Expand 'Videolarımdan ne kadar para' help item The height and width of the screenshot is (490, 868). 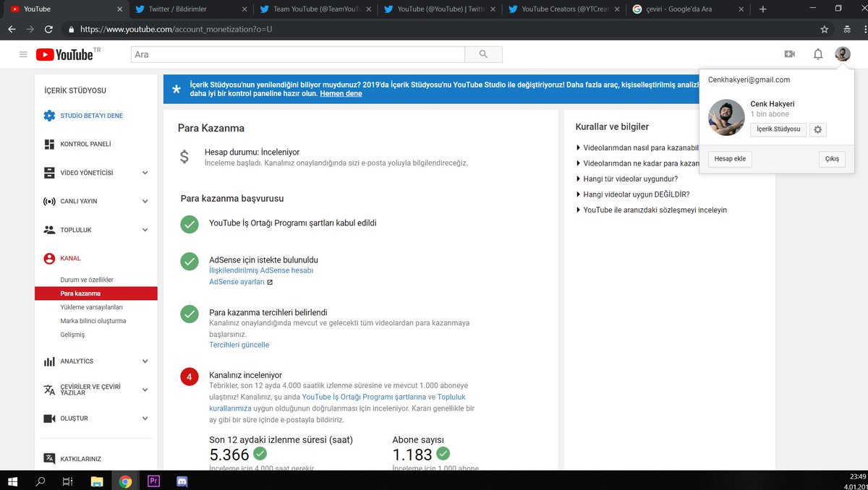(x=637, y=163)
